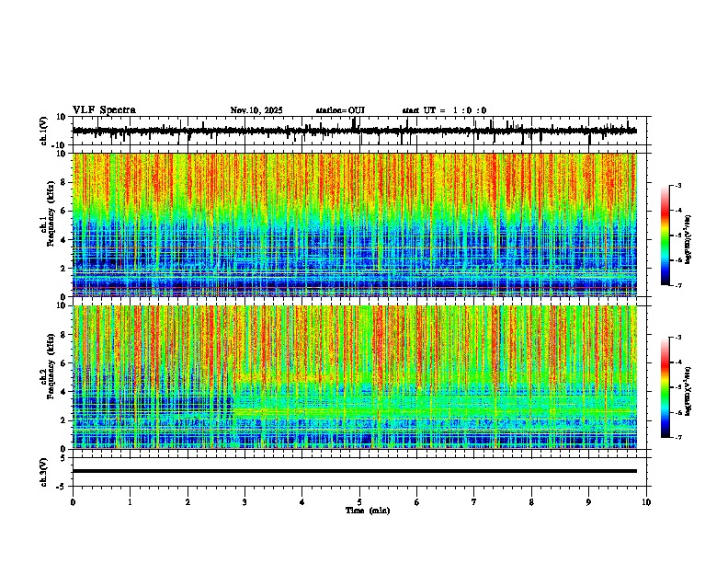
Task: Click the -3 label atop ch.1 colorbar
Action: (678, 185)
